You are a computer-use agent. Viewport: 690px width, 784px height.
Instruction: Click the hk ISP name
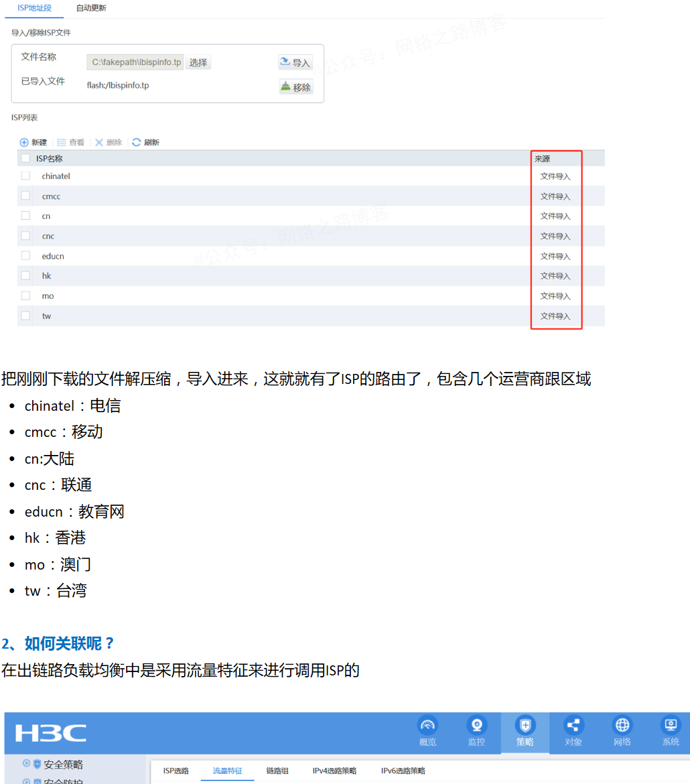46,276
